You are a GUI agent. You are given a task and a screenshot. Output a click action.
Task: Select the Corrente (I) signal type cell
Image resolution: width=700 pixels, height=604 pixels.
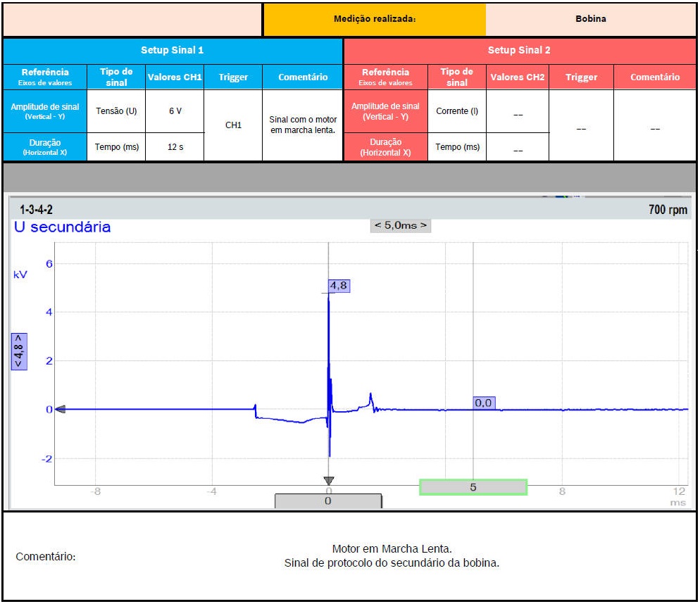456,111
